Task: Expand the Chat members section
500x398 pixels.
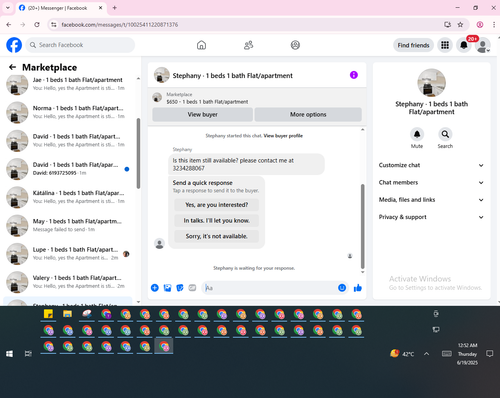Action: click(x=431, y=182)
